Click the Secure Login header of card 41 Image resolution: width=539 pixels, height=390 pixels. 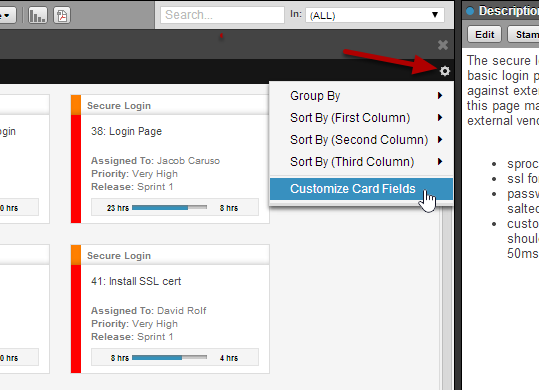tap(119, 256)
